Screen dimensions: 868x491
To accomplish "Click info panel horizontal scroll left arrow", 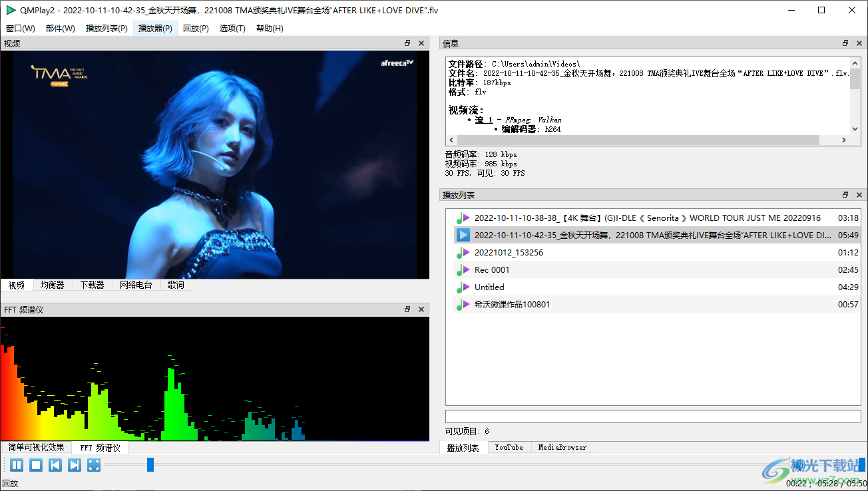I will [x=452, y=140].
